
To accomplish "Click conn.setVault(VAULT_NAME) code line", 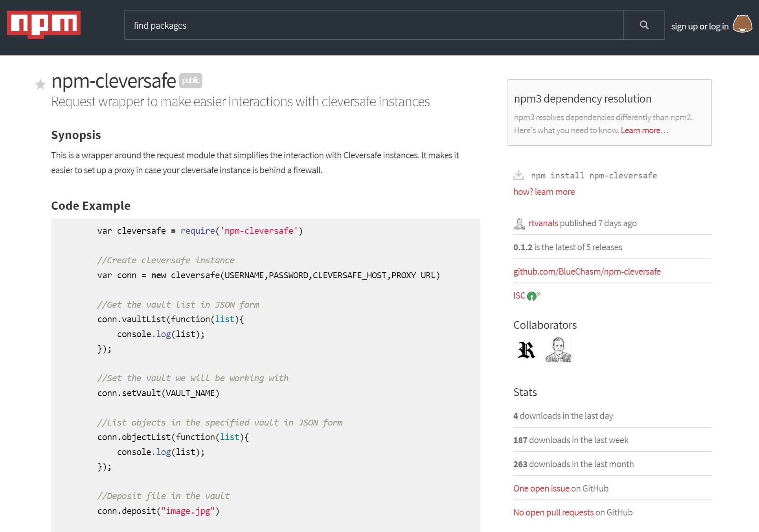I will click(158, 393).
